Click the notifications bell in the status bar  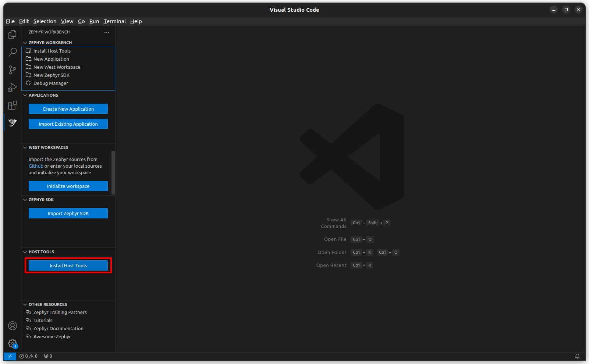(578, 356)
